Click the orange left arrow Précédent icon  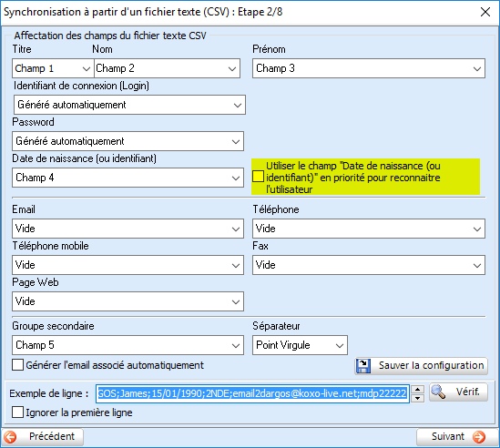10,436
